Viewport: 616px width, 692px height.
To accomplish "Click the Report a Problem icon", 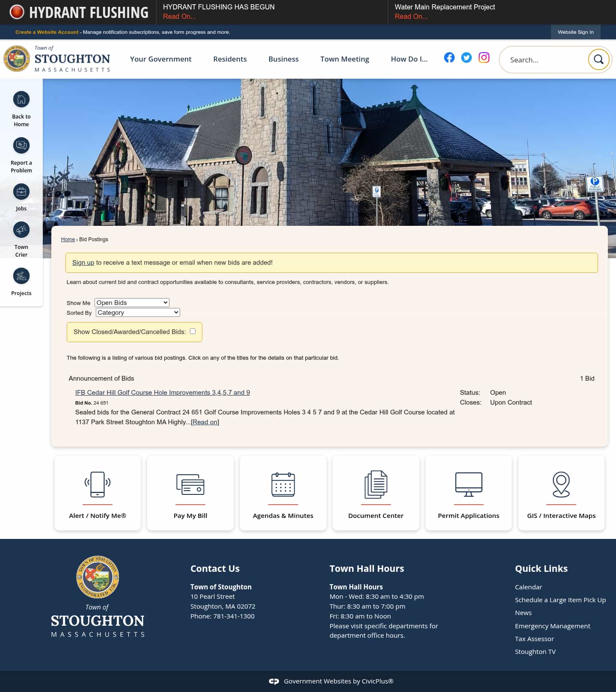I will point(21,146).
